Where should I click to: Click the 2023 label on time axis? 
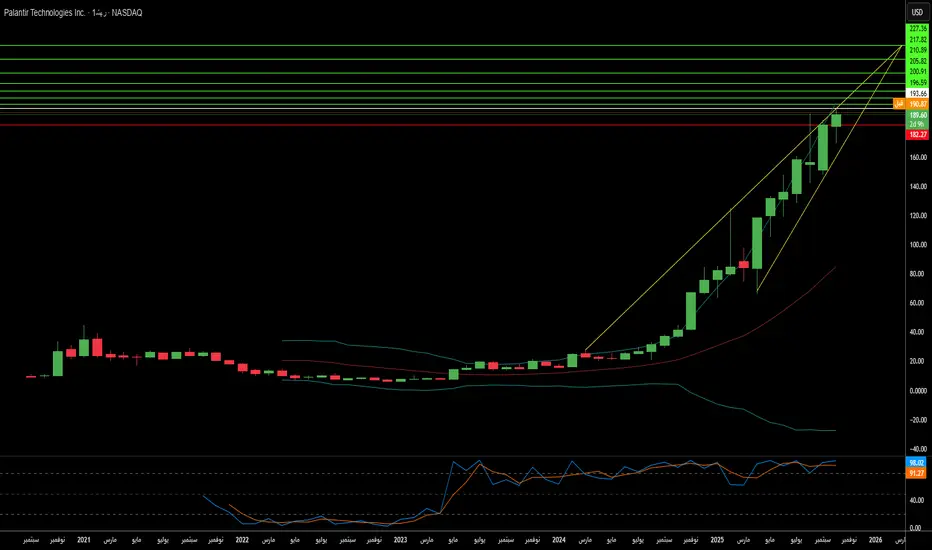[401, 540]
